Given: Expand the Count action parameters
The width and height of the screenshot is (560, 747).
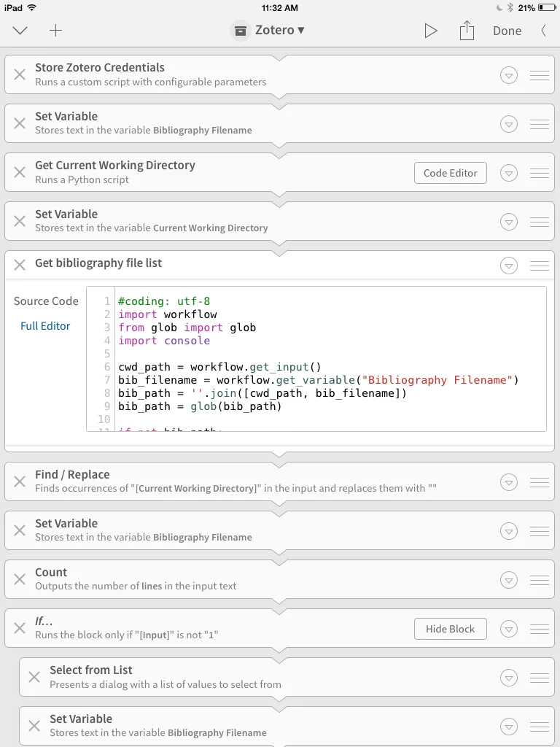Looking at the screenshot, I should (508, 580).
